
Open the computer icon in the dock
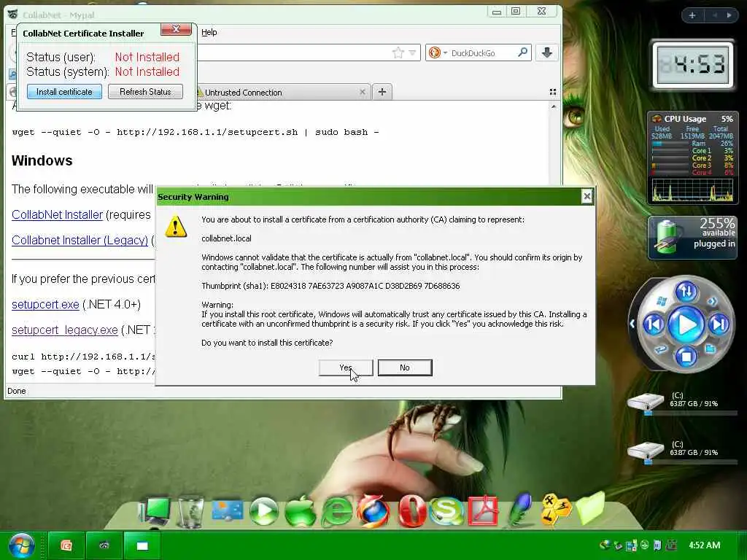click(155, 512)
